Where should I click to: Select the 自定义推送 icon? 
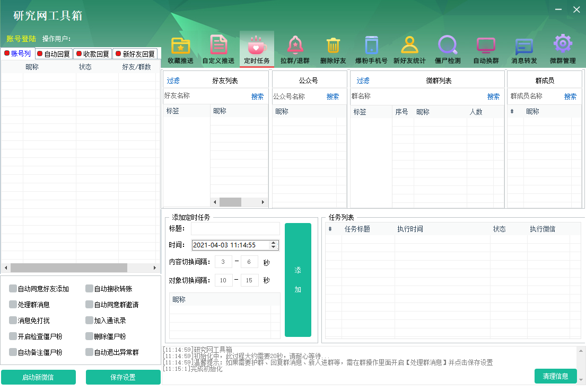coord(220,48)
